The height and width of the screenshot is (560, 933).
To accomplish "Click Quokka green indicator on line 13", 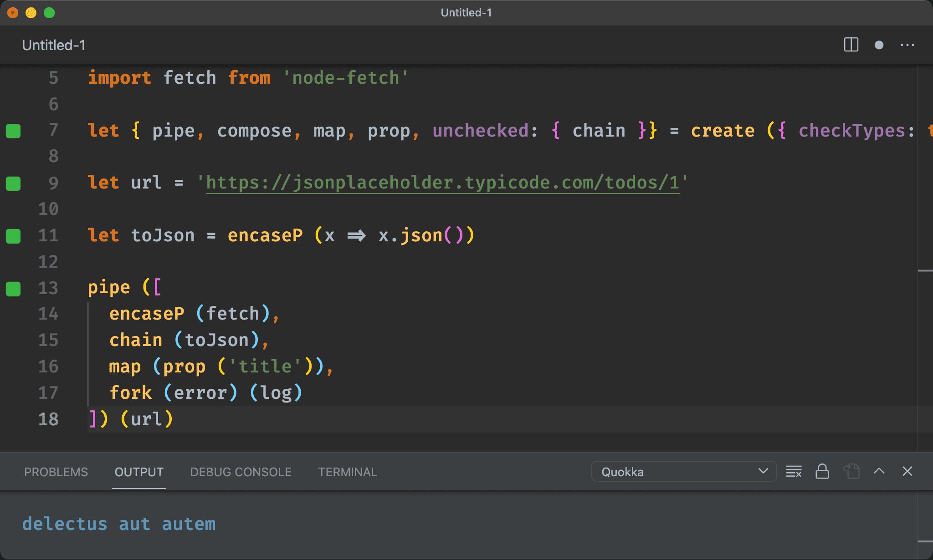I will pos(13,289).
